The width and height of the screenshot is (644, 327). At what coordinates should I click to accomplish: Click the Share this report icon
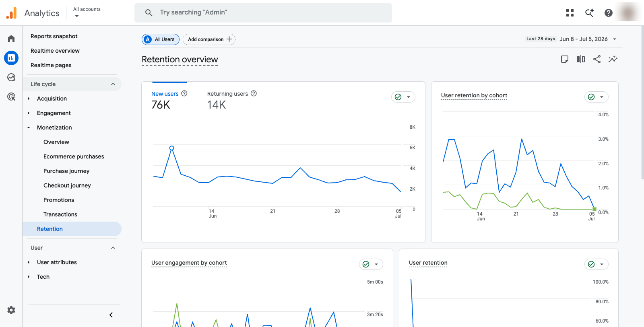597,59
